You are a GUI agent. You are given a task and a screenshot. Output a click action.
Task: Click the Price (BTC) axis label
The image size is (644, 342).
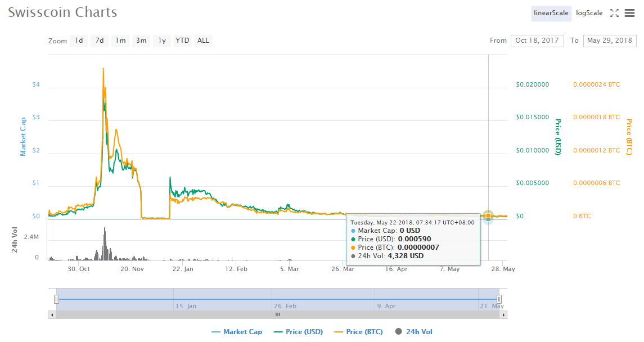629,137
